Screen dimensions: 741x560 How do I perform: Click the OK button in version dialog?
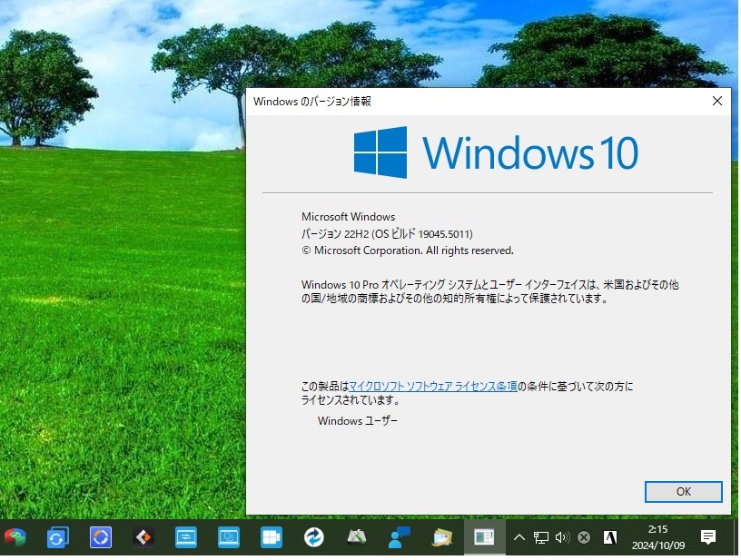tap(684, 492)
